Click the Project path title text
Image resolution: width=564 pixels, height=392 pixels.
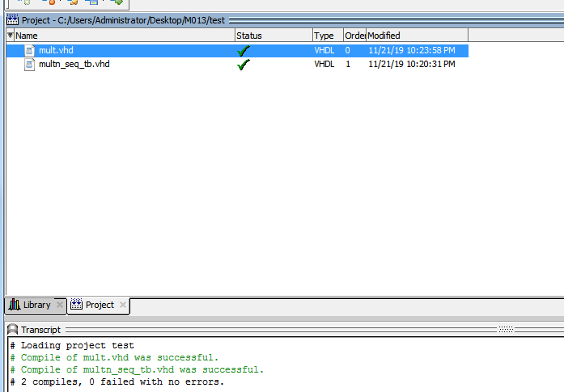point(123,20)
